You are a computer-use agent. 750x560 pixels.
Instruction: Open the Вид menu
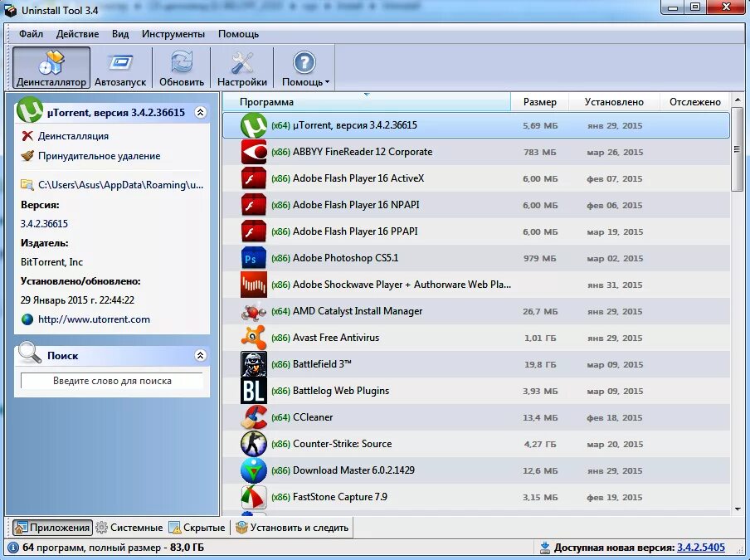[x=120, y=34]
